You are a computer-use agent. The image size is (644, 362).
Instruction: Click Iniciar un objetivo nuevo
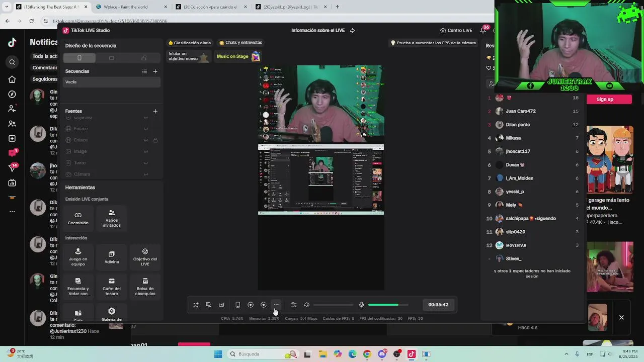coord(189,56)
